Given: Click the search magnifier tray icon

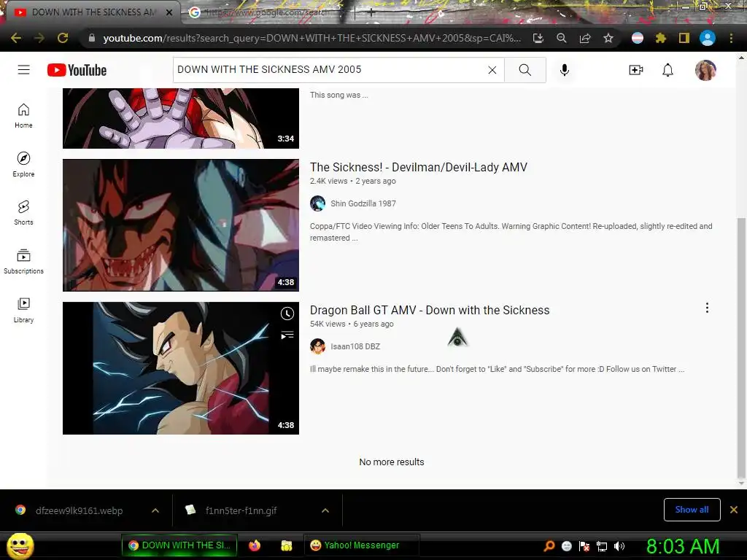Looking at the screenshot, I should pyautogui.click(x=549, y=546).
